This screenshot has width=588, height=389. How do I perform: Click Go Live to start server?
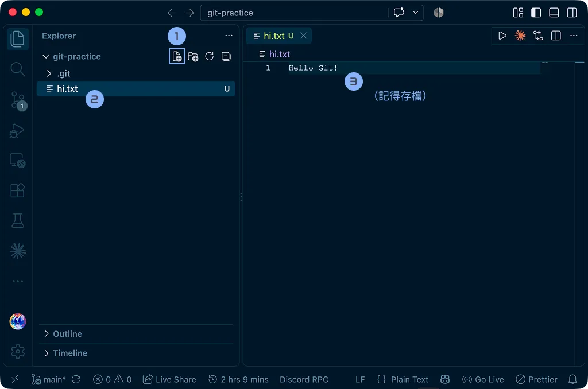point(483,380)
